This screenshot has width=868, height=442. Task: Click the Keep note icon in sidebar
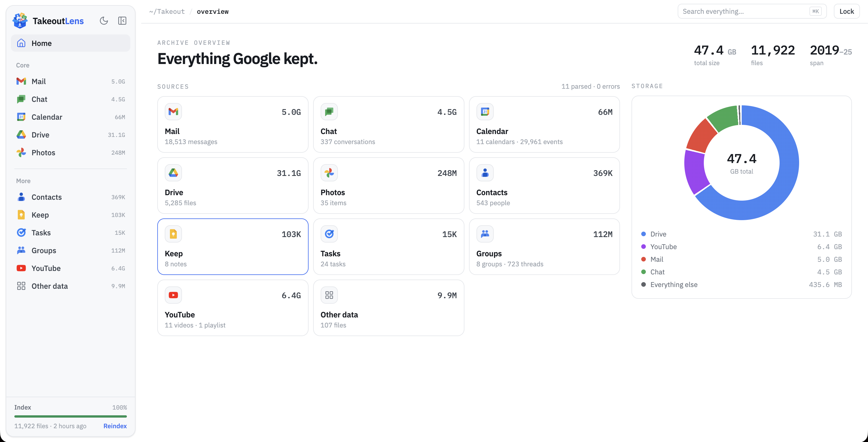click(x=21, y=215)
